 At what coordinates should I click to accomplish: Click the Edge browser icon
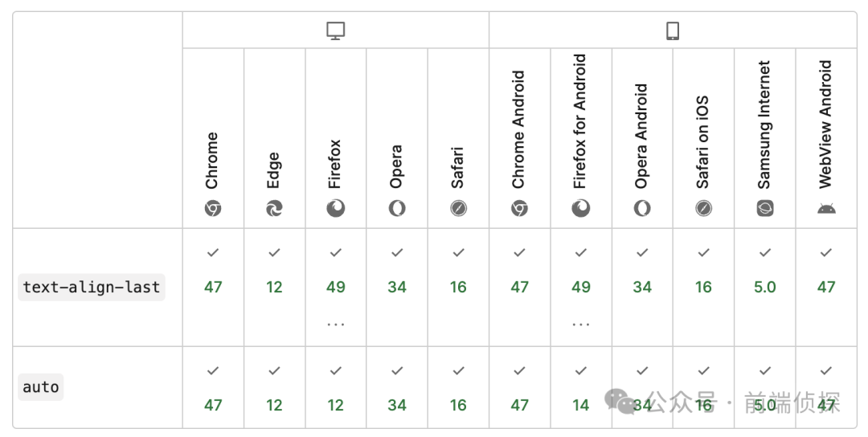pyautogui.click(x=274, y=209)
